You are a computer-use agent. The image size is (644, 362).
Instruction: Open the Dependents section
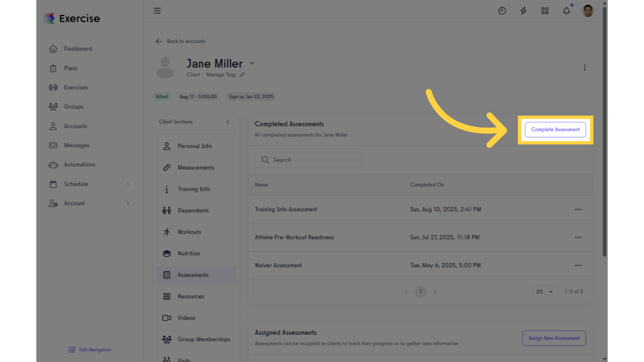[196, 210]
